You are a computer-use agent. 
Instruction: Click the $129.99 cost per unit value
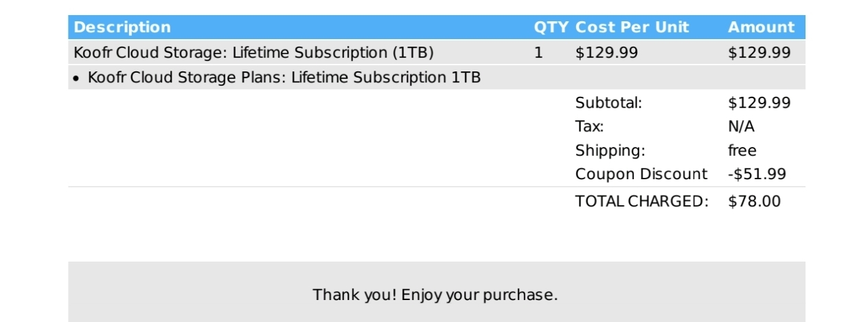(x=606, y=53)
